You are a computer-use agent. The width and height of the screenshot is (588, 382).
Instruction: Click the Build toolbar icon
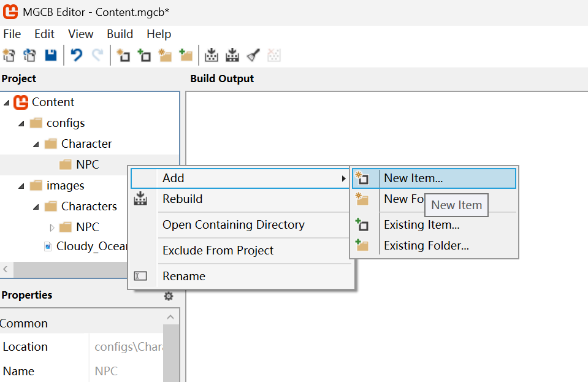(x=212, y=55)
